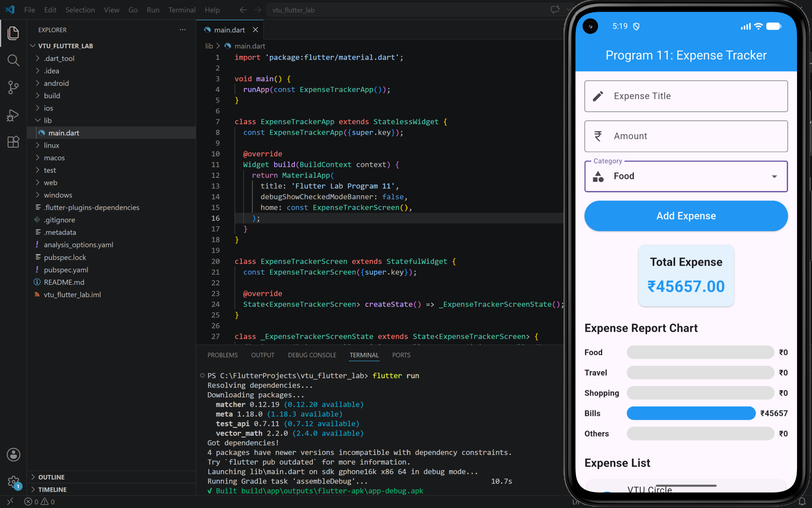Open the Explorer view in activity bar
Viewport: 812px width, 508px height.
click(13, 33)
